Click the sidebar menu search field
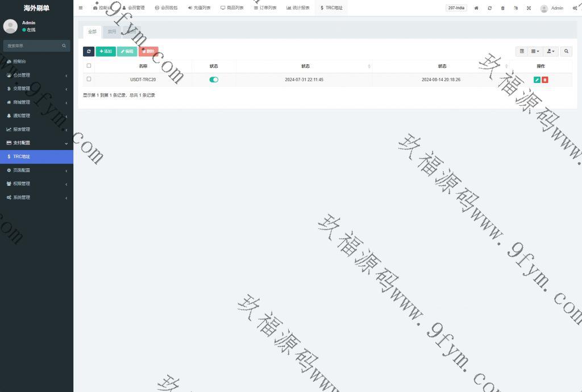582x392 pixels. tap(33, 45)
